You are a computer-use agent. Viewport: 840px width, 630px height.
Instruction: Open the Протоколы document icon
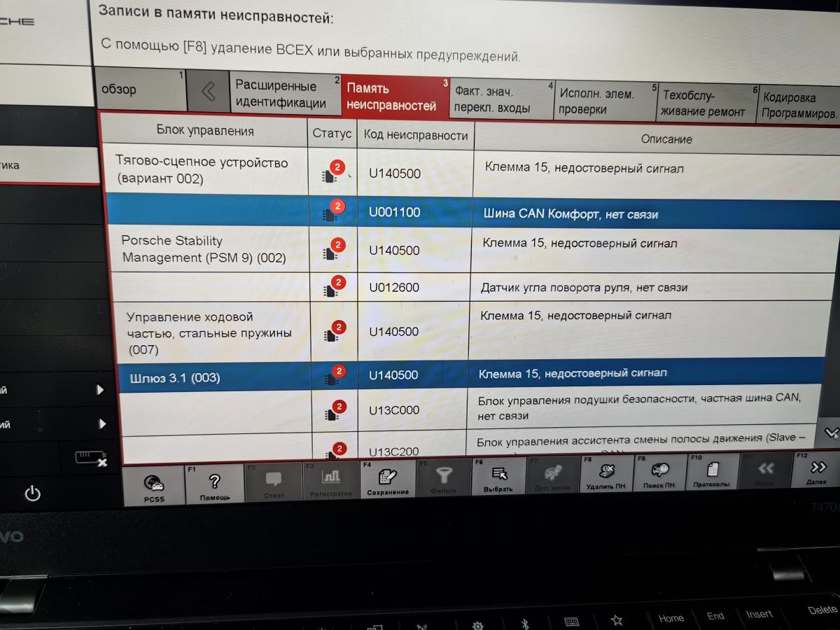pyautogui.click(x=712, y=472)
